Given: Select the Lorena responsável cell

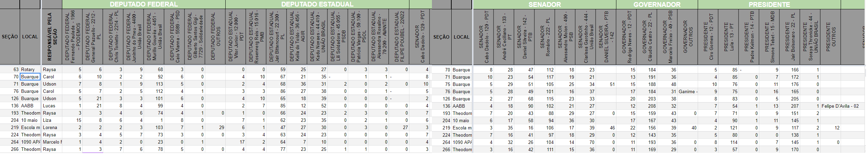Looking at the screenshot, I should [52, 127].
